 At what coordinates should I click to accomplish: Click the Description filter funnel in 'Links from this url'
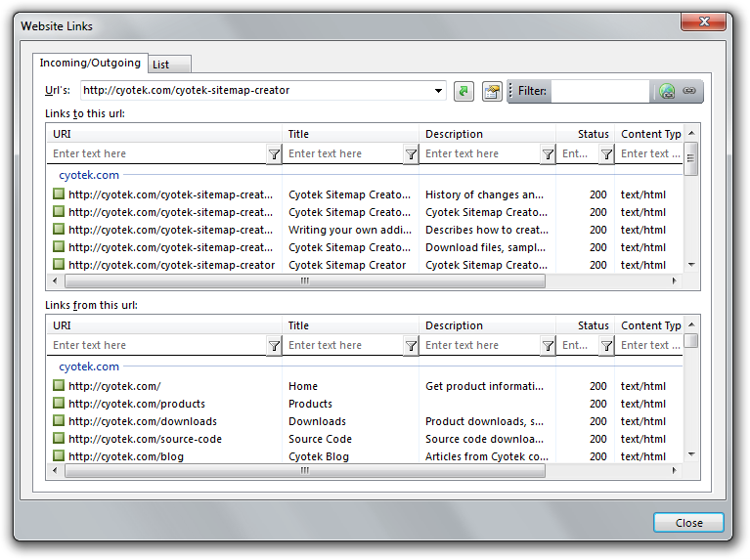[548, 345]
